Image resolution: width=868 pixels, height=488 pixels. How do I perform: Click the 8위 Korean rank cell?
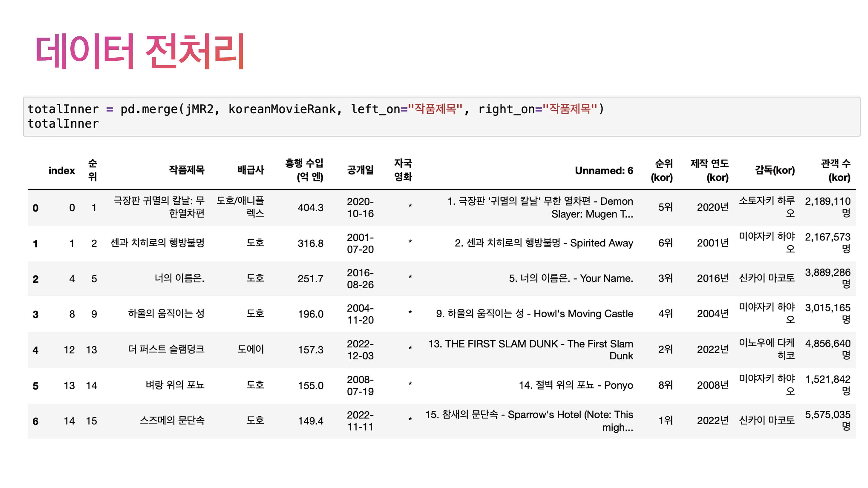tap(665, 385)
